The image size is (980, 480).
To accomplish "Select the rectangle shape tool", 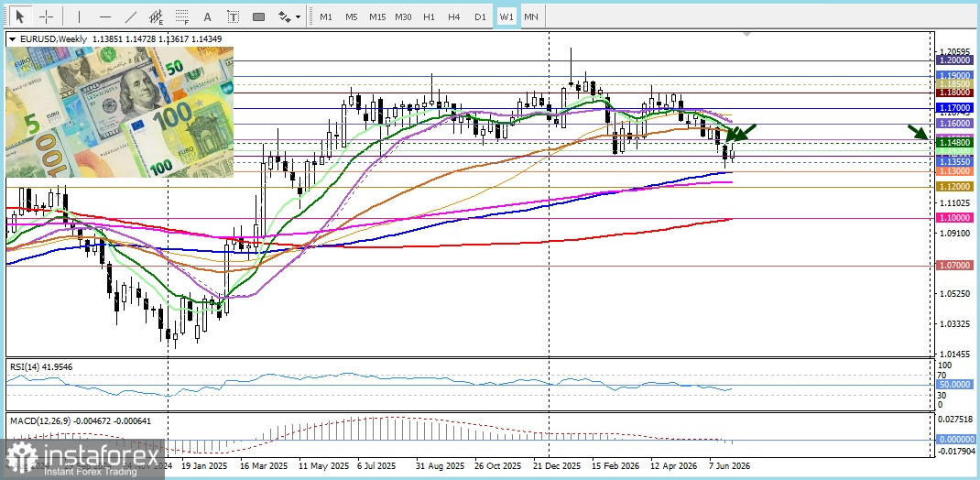I will (x=259, y=16).
